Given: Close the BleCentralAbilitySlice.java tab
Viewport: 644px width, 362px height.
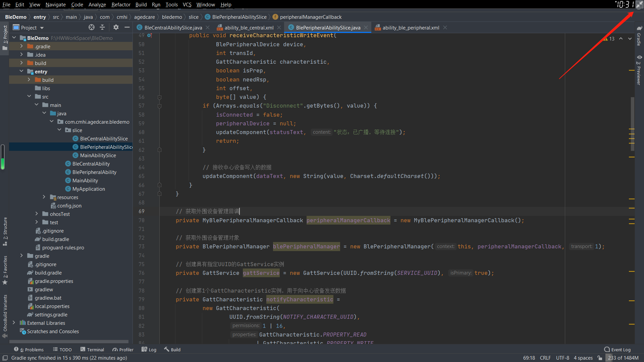Looking at the screenshot, I should click(208, 28).
